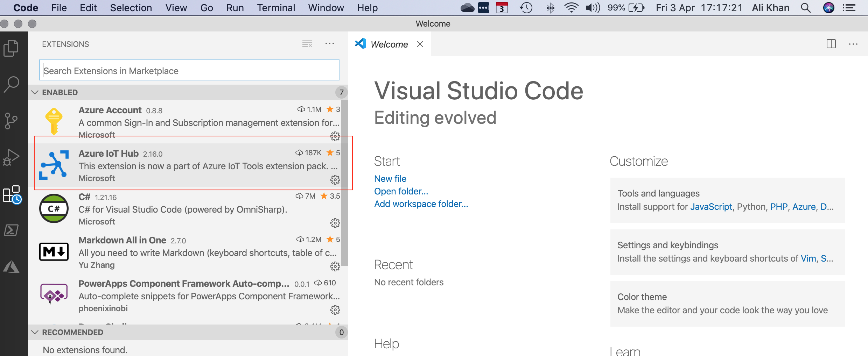Open the Color theme card
This screenshot has height=356, width=868.
727,304
